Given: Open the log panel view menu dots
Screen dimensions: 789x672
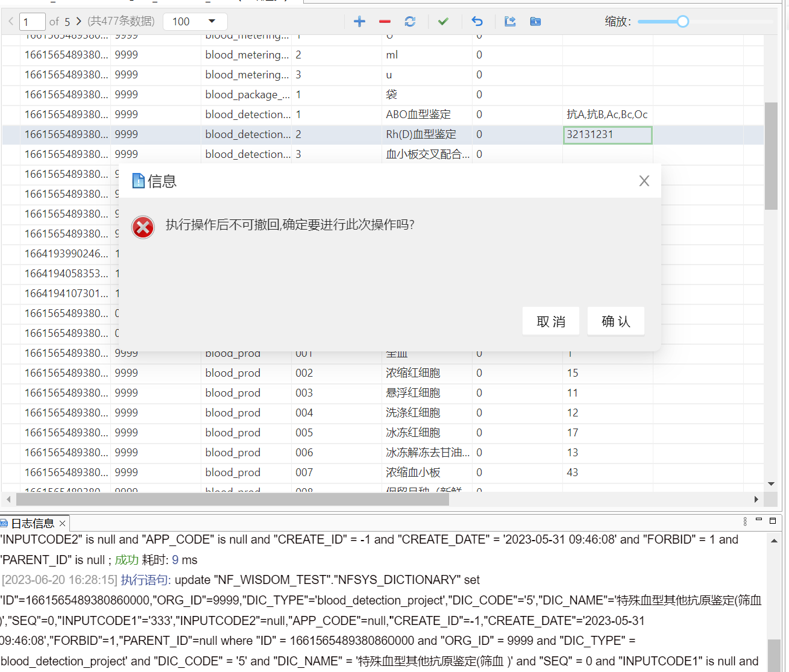Looking at the screenshot, I should [x=745, y=521].
